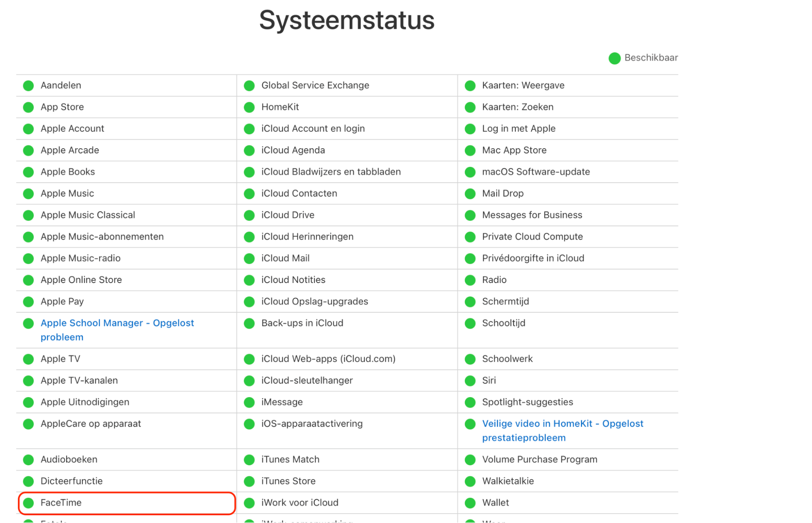Open Apple School Manager - Opgelost probleem
The image size is (812, 523).
click(117, 323)
